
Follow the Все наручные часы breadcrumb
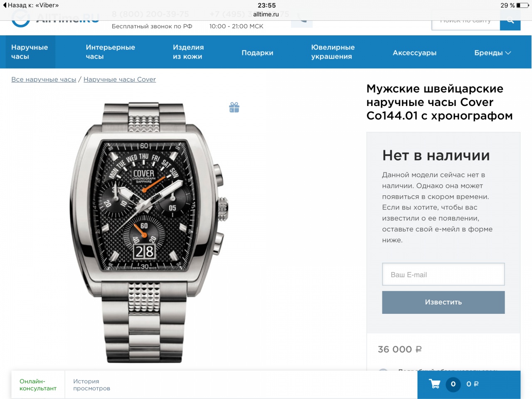tap(44, 79)
